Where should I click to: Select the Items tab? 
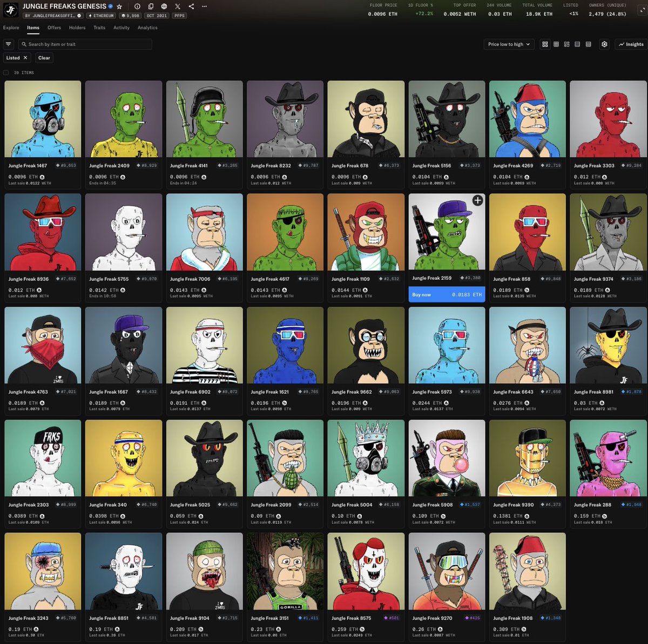(33, 28)
